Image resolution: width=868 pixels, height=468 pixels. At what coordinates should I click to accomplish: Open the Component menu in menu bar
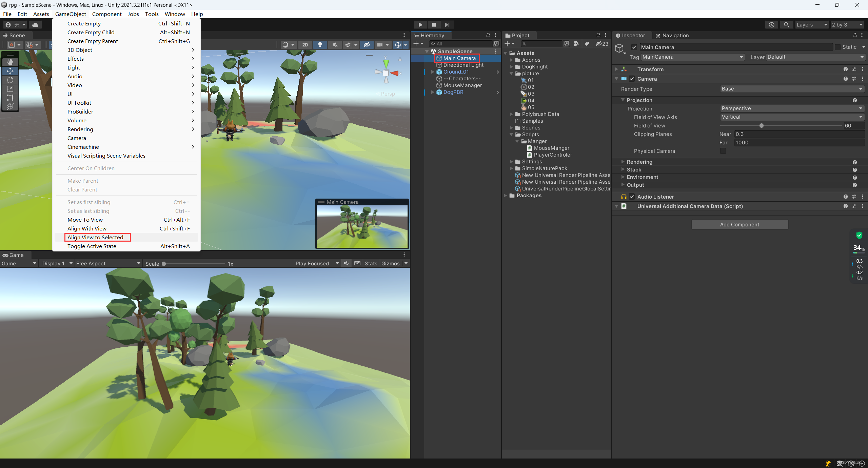pyautogui.click(x=106, y=14)
